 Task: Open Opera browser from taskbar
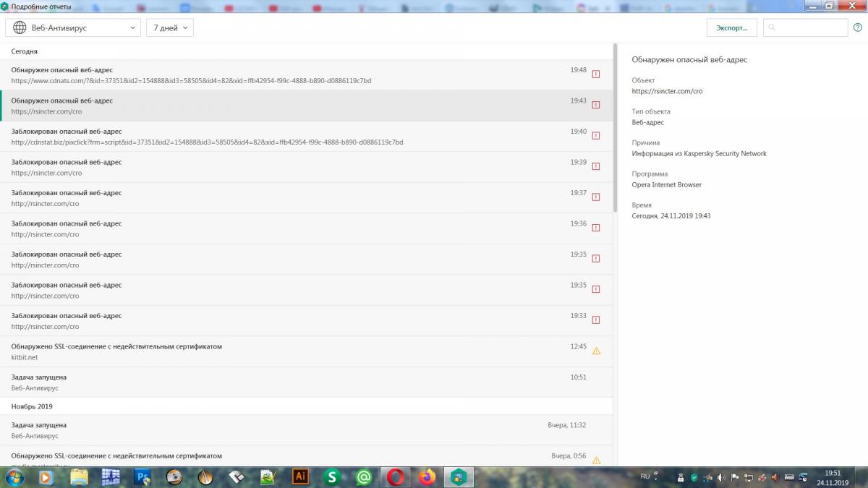click(395, 476)
